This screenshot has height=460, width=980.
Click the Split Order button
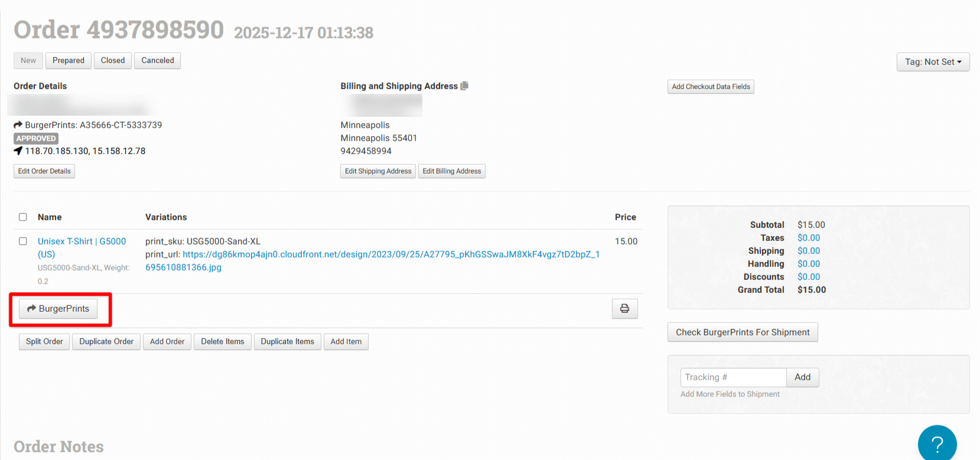pos(44,342)
